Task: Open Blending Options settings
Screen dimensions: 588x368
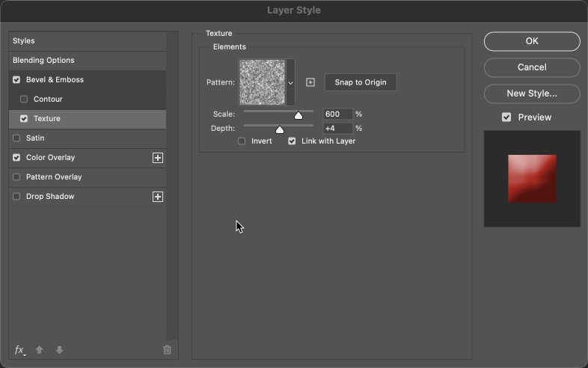Action: [88, 61]
